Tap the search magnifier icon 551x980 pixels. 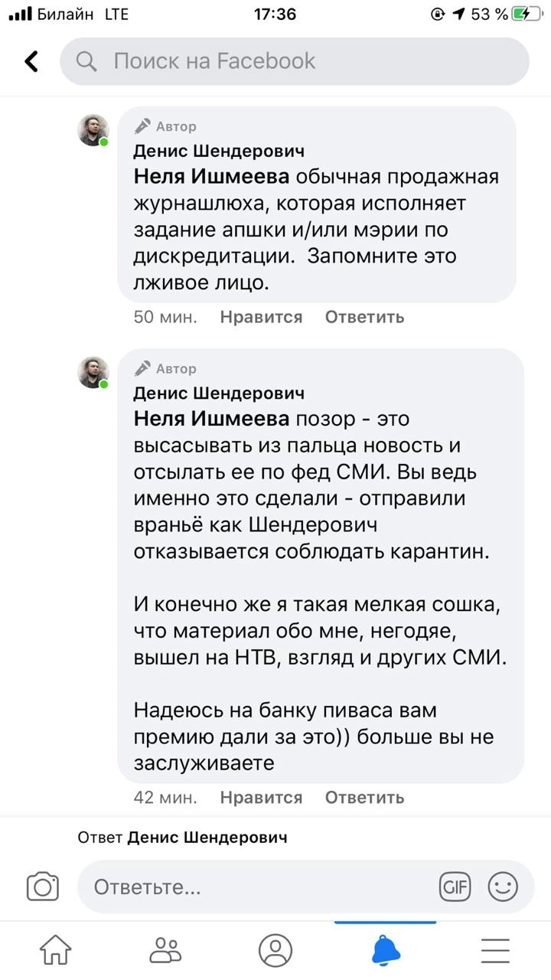click(87, 61)
